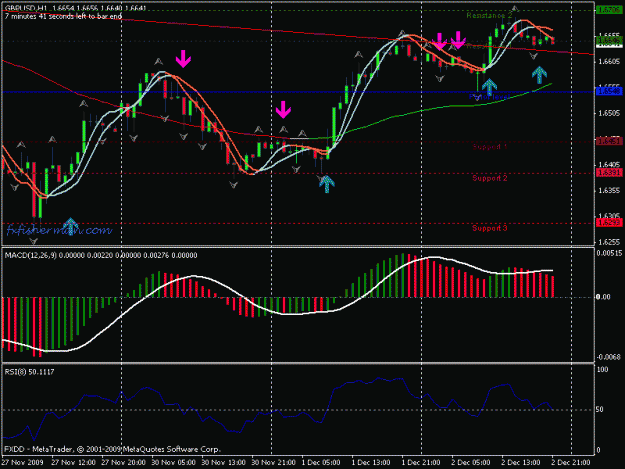625x469 pixels.
Task: Click the 2 Dec 13:00 time label
Action: click(521, 462)
